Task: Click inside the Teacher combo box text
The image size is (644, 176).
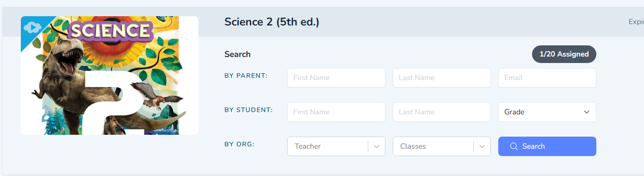Action: coord(308,146)
